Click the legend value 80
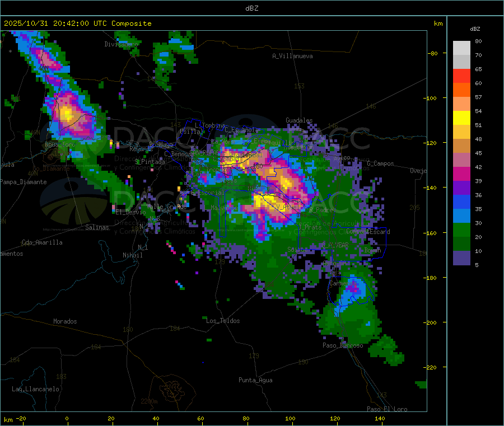The image size is (504, 426). [x=478, y=41]
